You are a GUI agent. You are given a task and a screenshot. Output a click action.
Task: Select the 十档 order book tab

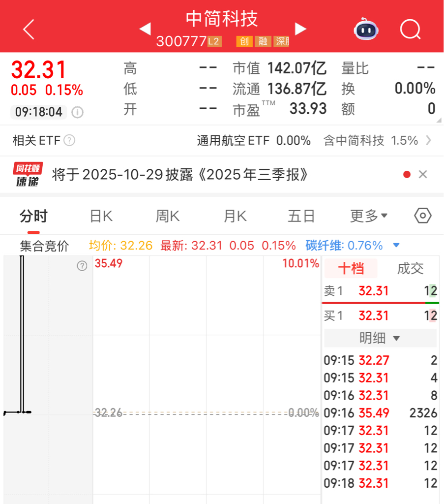[x=351, y=268]
